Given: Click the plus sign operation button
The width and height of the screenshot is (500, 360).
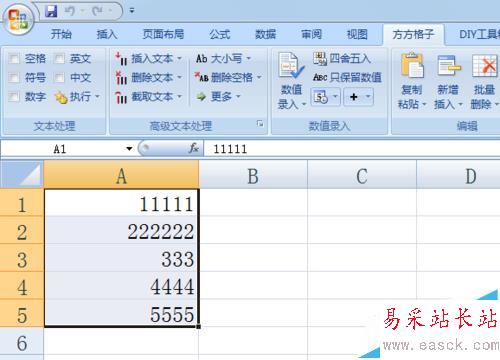Looking at the screenshot, I should (x=354, y=97).
